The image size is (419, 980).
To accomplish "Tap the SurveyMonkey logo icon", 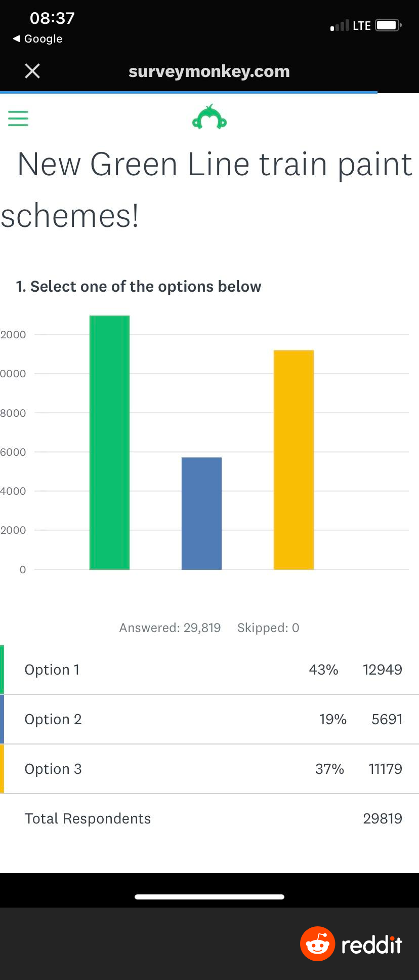I will 209,118.
